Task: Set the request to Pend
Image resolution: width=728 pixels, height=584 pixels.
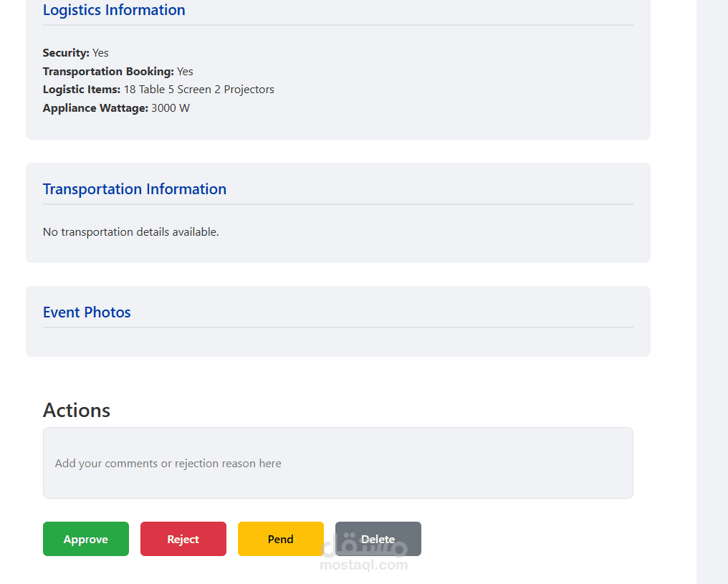Action: [x=280, y=539]
